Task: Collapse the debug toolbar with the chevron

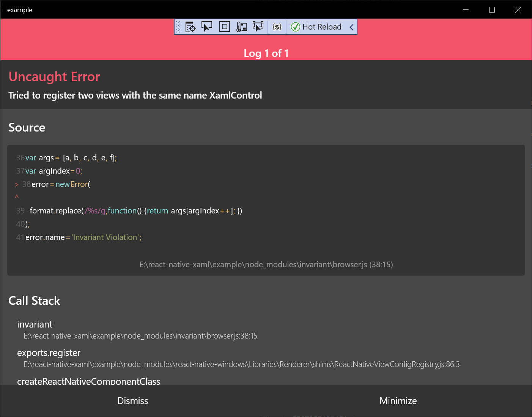Action: (x=351, y=27)
